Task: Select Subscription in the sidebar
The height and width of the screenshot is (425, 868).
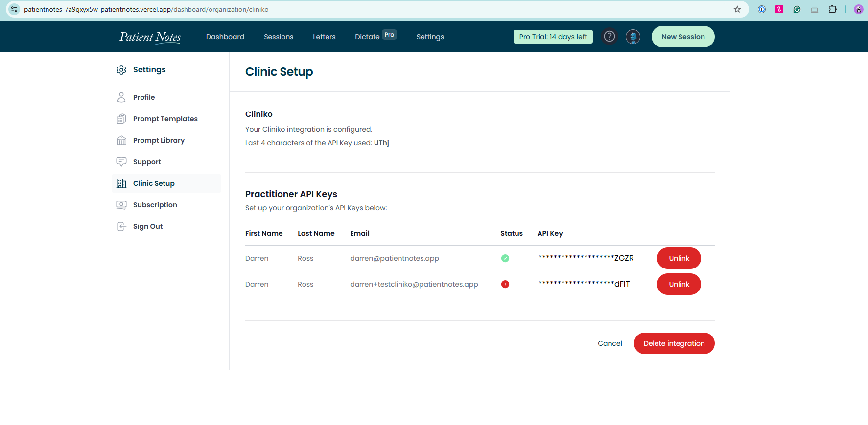Action: pos(166,205)
